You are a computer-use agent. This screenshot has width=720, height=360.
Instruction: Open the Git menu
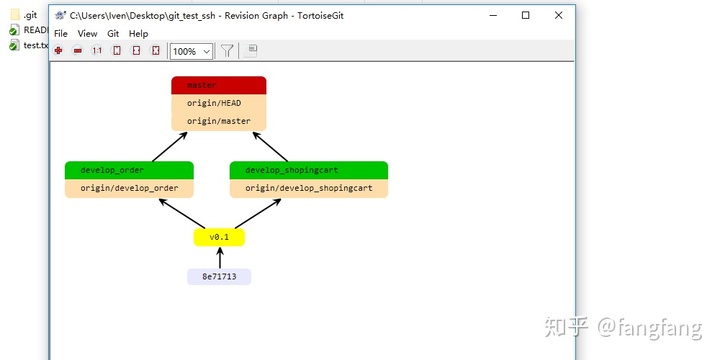click(113, 34)
